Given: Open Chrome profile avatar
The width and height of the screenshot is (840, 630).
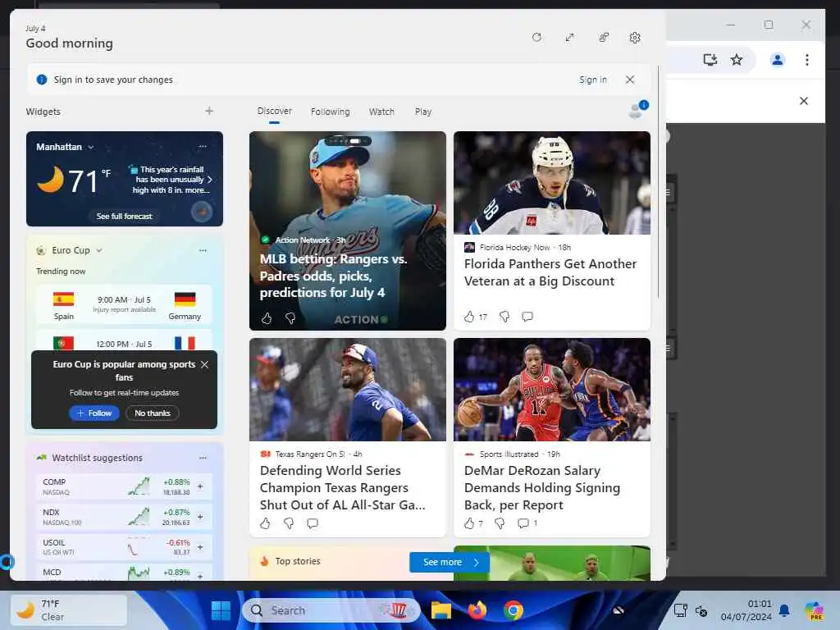Looking at the screenshot, I should coord(778,59).
